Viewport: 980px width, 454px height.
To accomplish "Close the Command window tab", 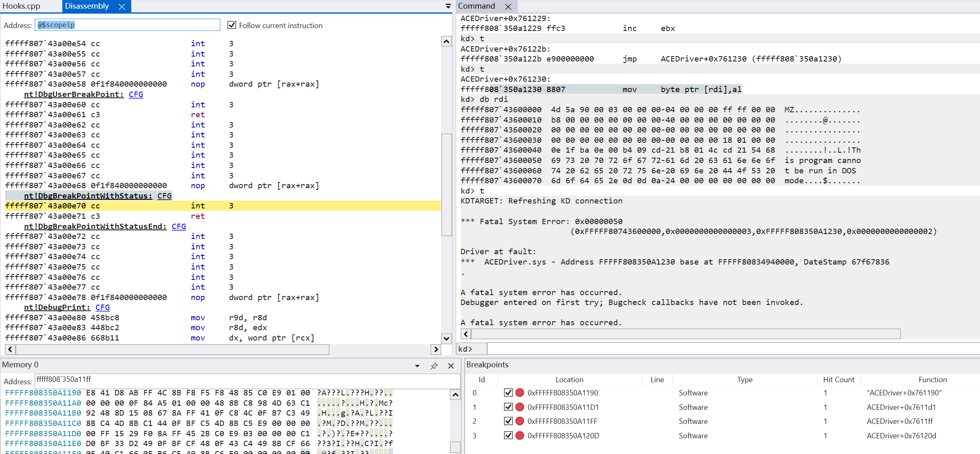I will [508, 7].
